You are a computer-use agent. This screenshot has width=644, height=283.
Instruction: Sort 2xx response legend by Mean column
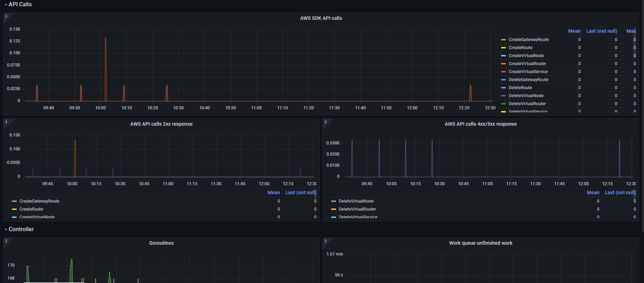coord(273,192)
